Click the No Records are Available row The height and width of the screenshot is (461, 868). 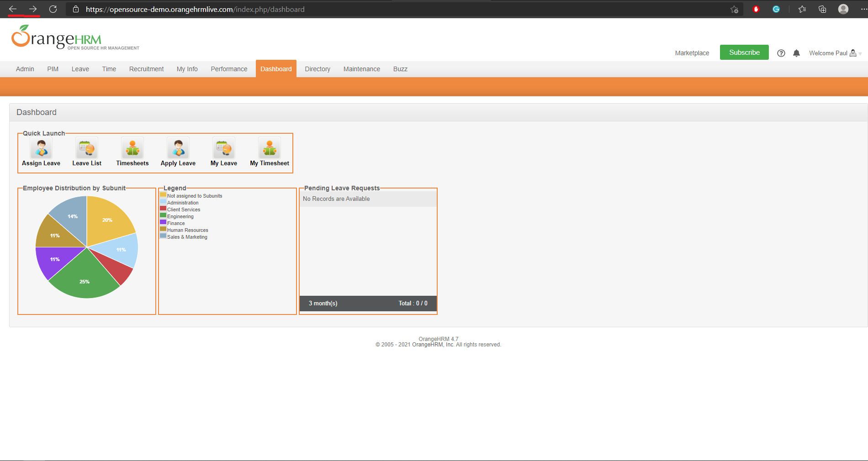click(x=368, y=199)
